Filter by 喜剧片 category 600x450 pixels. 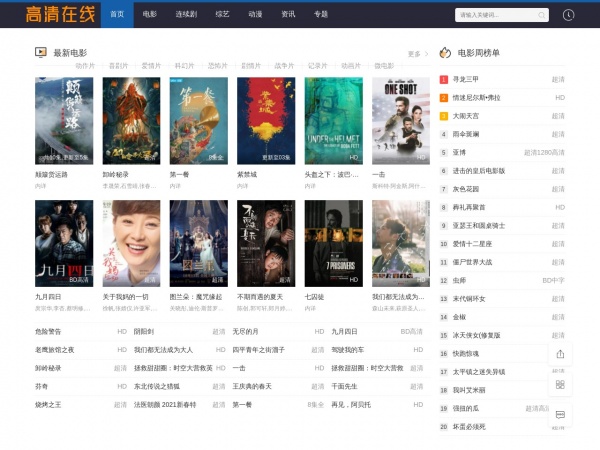[x=118, y=66]
